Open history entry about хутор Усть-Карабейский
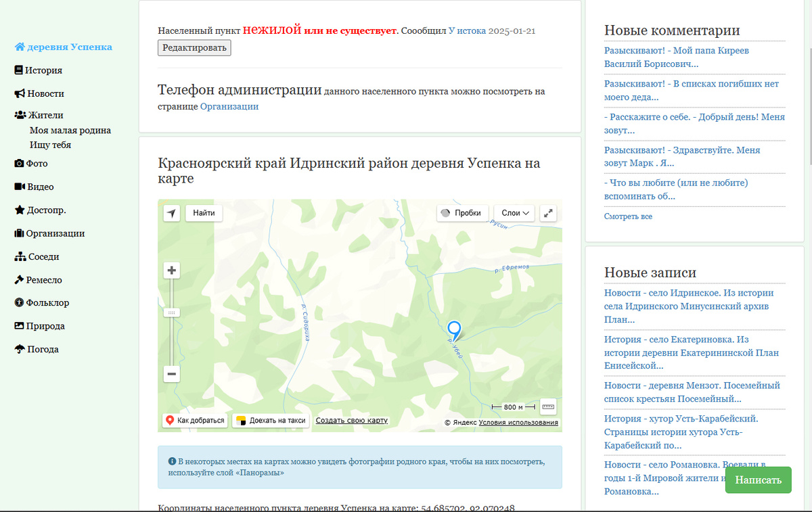Image resolution: width=812 pixels, height=512 pixels. coord(681,432)
